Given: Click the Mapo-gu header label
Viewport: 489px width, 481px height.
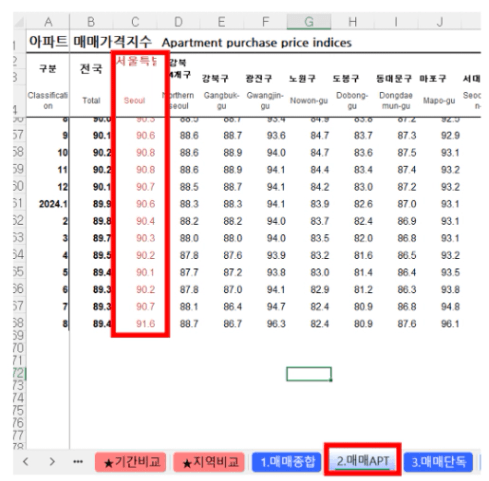Looking at the screenshot, I should pyautogui.click(x=439, y=100).
